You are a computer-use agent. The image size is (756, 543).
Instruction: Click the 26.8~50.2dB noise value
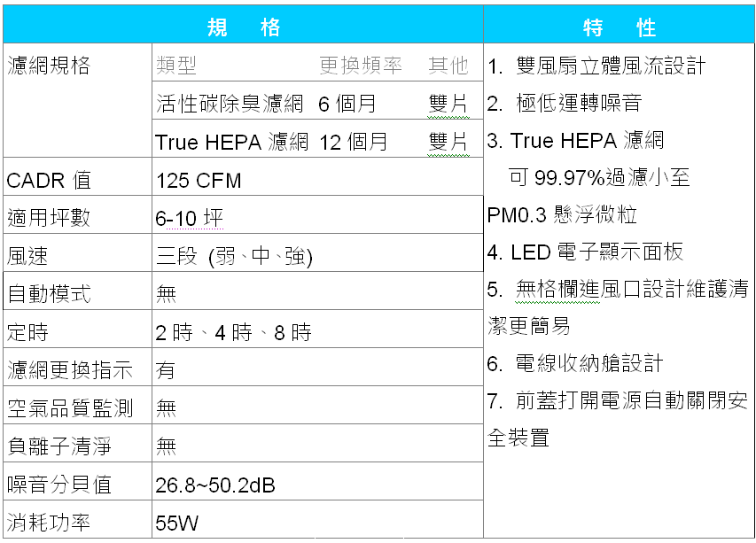[x=214, y=485]
